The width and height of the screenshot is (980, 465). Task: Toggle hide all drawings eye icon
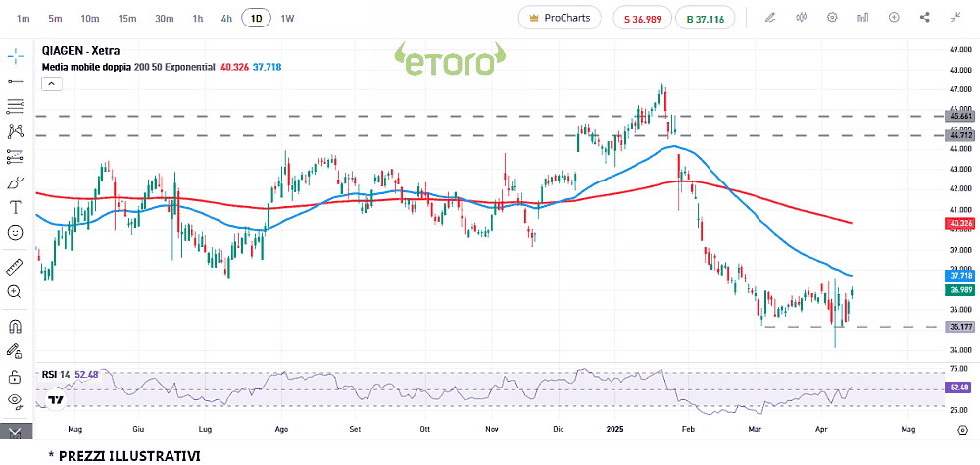pyautogui.click(x=15, y=401)
